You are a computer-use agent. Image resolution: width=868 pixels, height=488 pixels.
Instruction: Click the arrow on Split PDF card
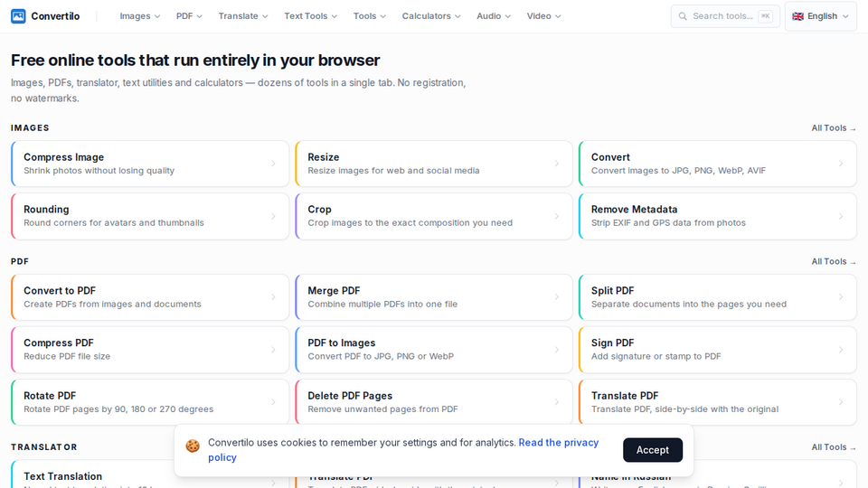pyautogui.click(x=841, y=297)
